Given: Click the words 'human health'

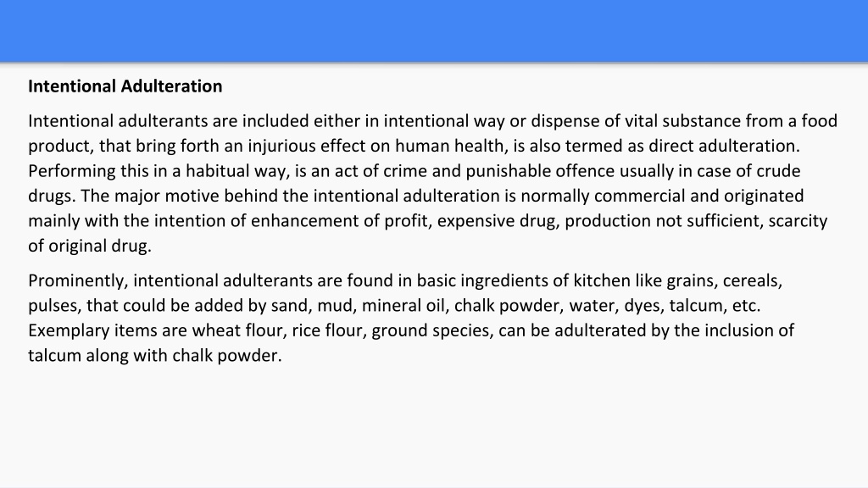Looking at the screenshot, I should tap(449, 146).
